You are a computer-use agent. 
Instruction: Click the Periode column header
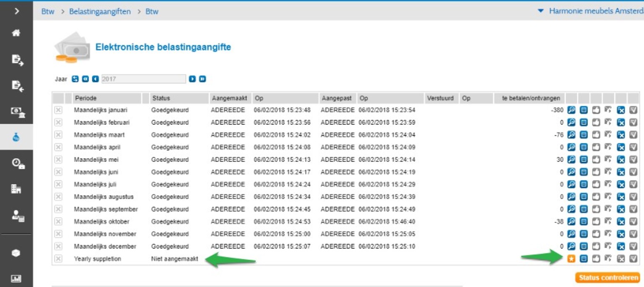(x=86, y=98)
